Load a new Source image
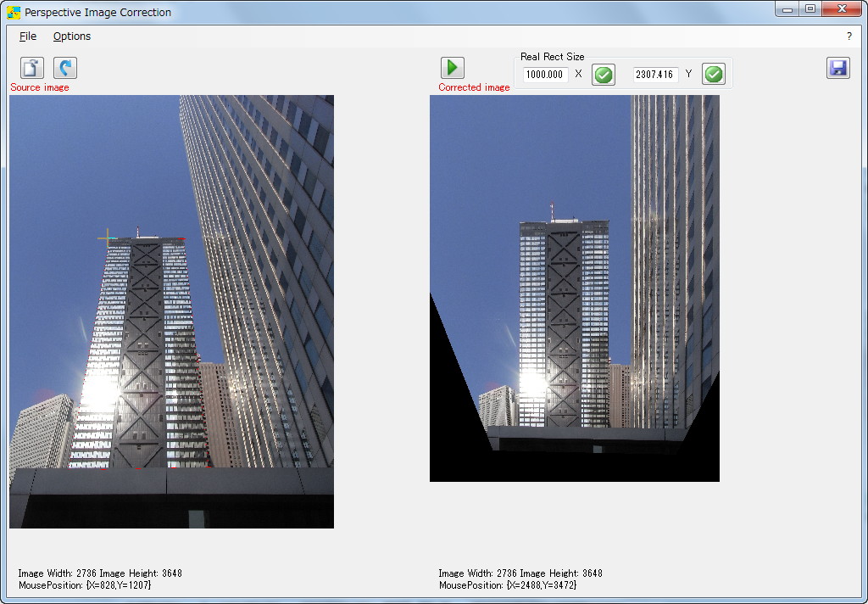The image size is (868, 604). coord(31,68)
